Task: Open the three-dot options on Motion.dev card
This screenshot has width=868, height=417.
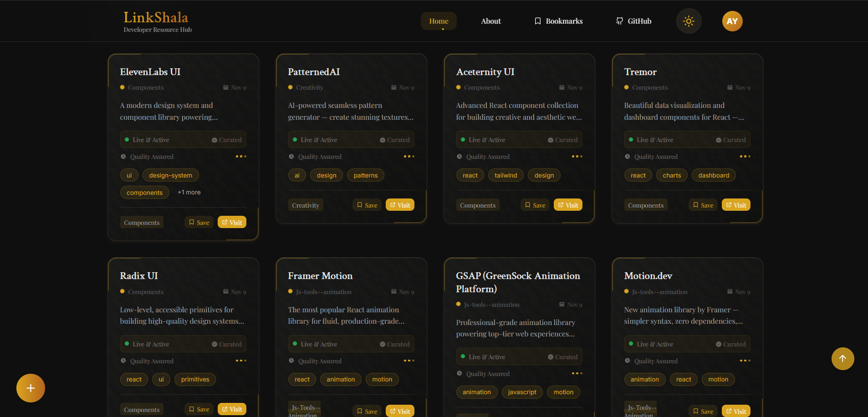Action: (x=745, y=360)
